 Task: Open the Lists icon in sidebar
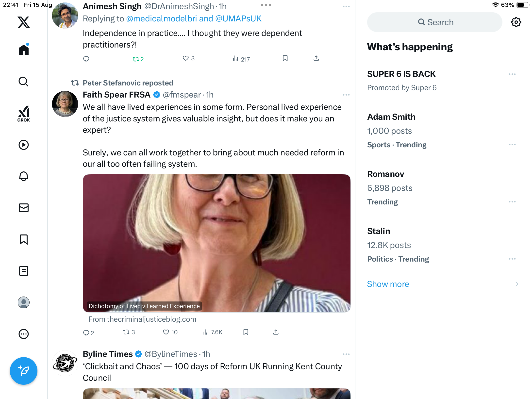24,271
